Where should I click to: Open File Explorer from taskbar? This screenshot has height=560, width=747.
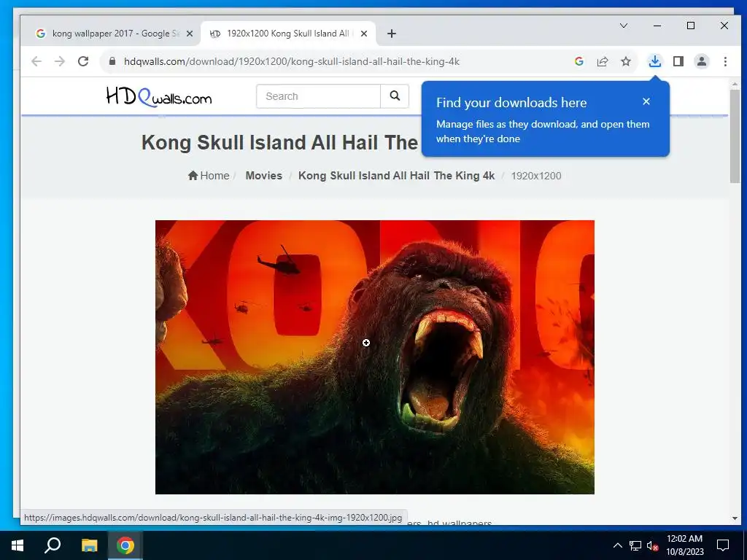point(89,545)
